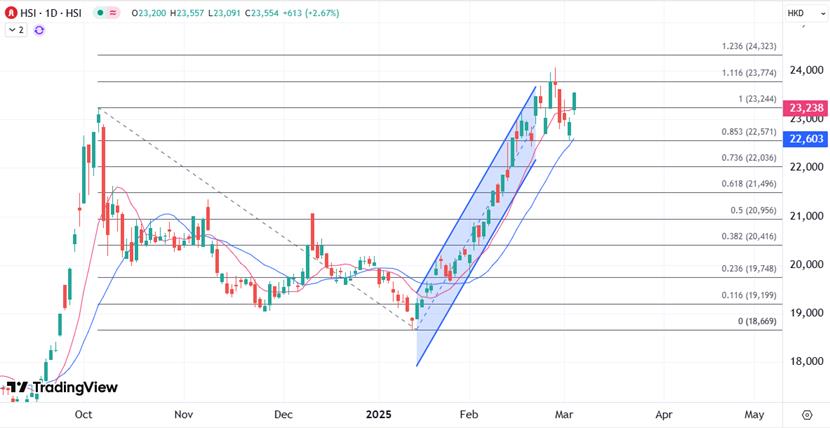
Task: Collapse the indicators legend showing 2
Action: click(x=15, y=30)
